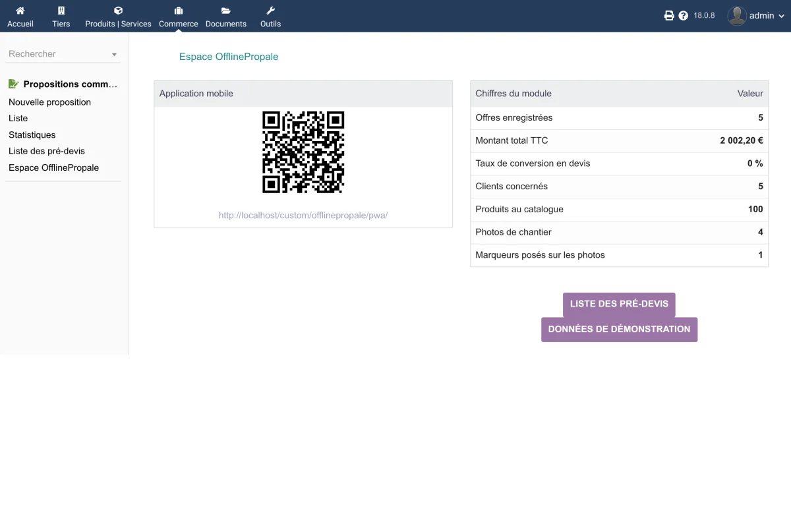The height and width of the screenshot is (532, 791).
Task: Open Nouvelle proposition in sidebar
Action: pyautogui.click(x=50, y=102)
